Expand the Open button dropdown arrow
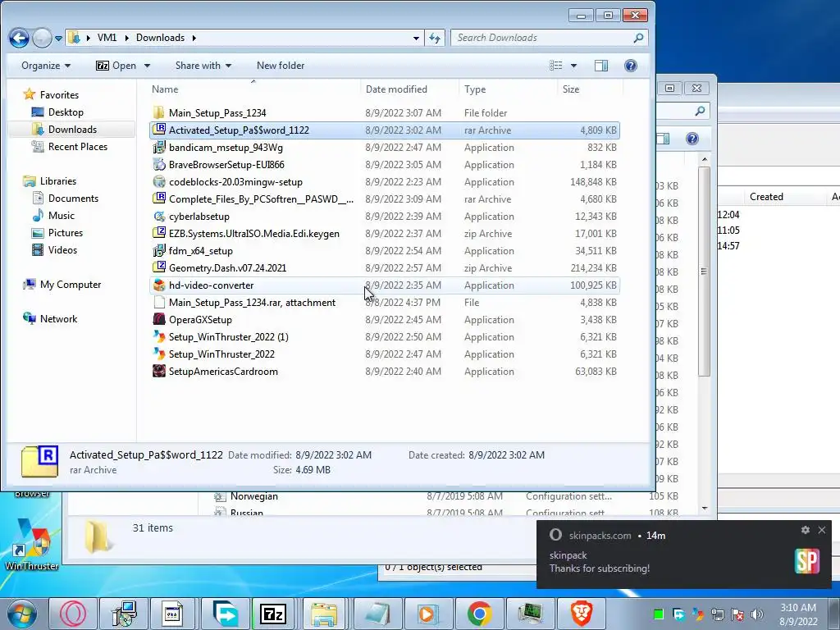The width and height of the screenshot is (840, 630). 147,66
